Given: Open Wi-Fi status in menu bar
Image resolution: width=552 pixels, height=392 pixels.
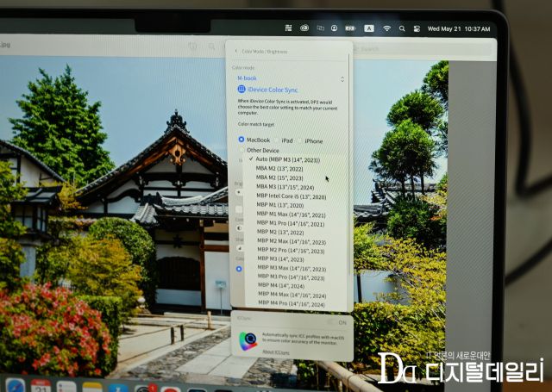Looking at the screenshot, I should (387, 28).
